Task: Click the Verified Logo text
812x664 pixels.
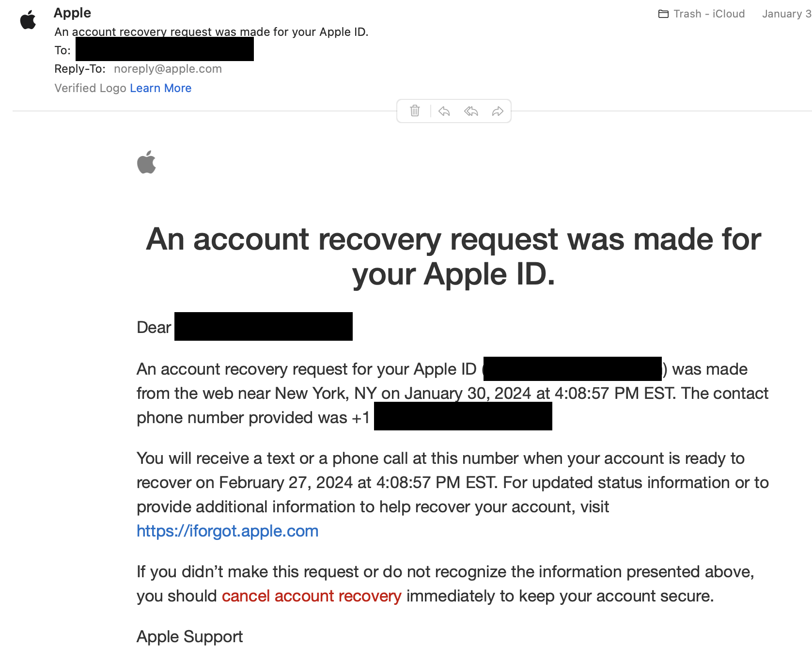Action: click(x=90, y=88)
